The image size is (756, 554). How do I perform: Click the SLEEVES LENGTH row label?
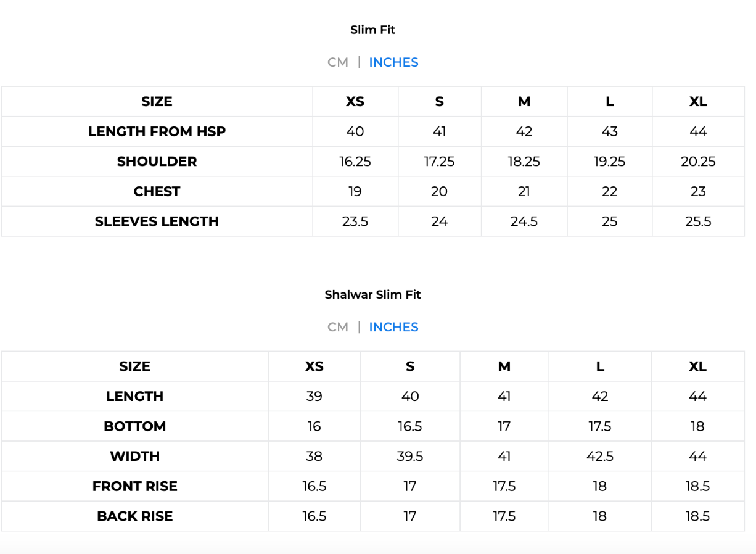tap(157, 221)
